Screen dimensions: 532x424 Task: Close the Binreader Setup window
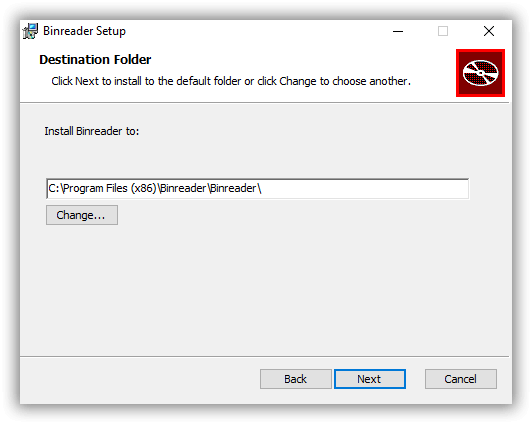(489, 31)
